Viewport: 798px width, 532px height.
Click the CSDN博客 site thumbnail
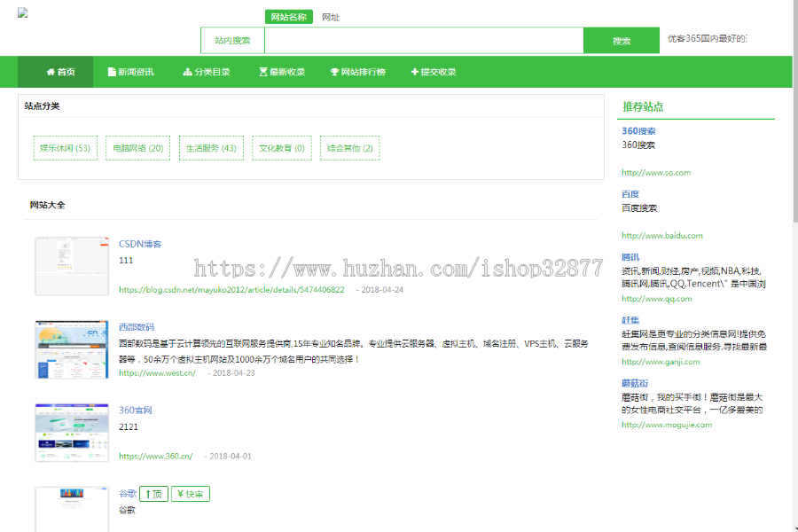[x=72, y=266]
